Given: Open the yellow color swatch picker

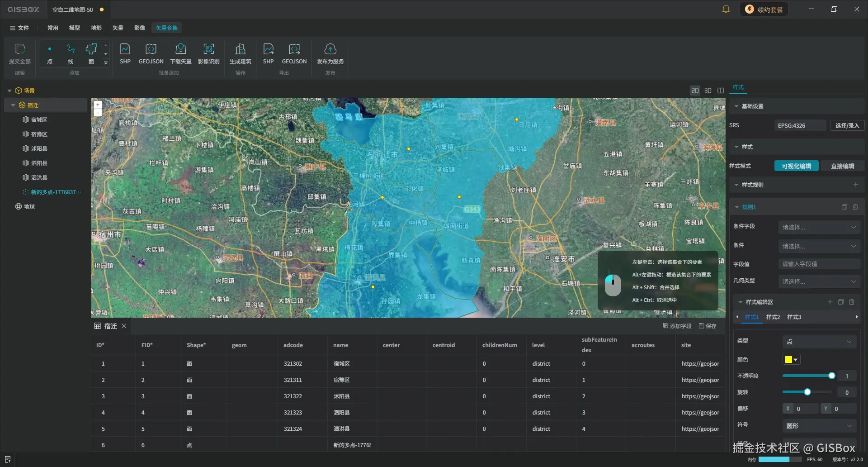Looking at the screenshot, I should click(x=791, y=360).
